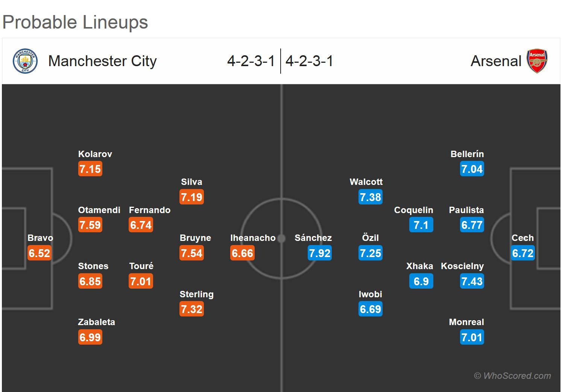Click the Probable Lineups heading
Viewport: 562px width, 392px height.
(75, 22)
